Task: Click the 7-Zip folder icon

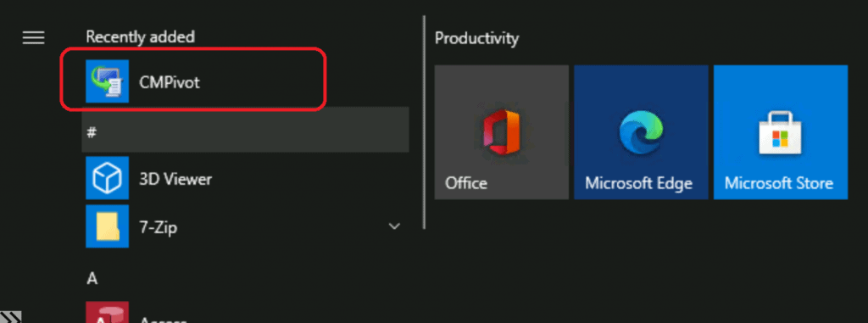Action: point(108,226)
